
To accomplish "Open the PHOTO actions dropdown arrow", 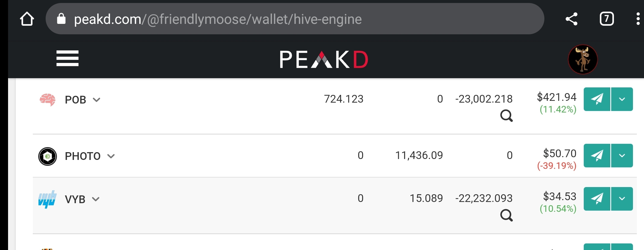I will (622, 155).
